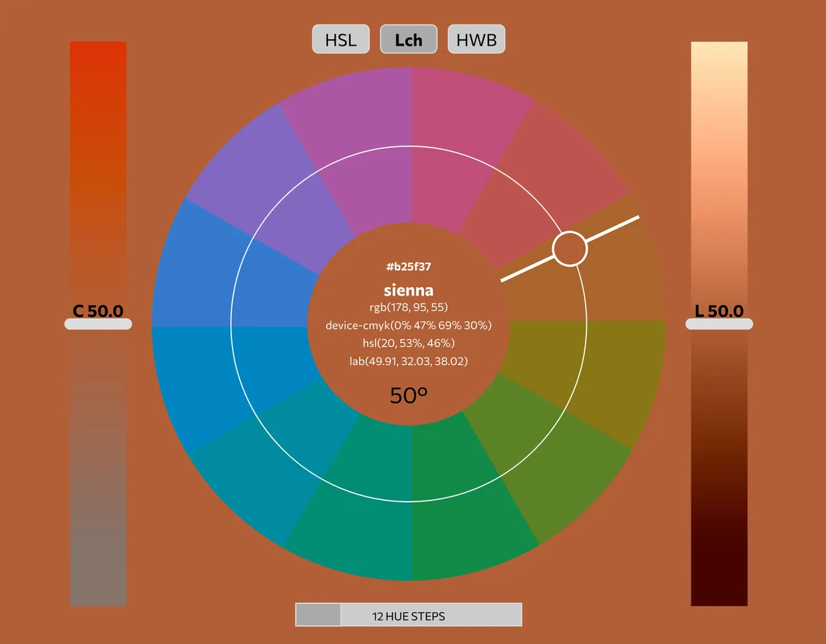
Task: Click the Chroma slider labeled C 50.0
Action: tap(98, 322)
